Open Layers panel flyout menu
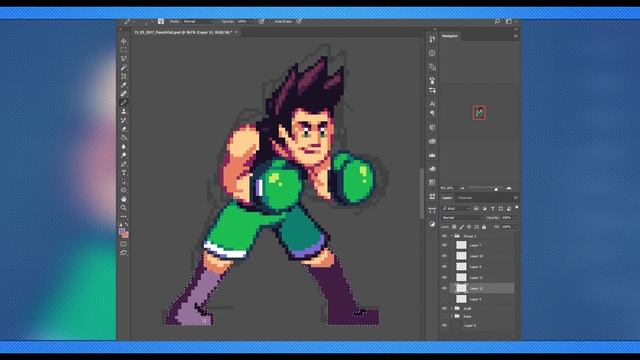640x360 pixels. (x=516, y=198)
